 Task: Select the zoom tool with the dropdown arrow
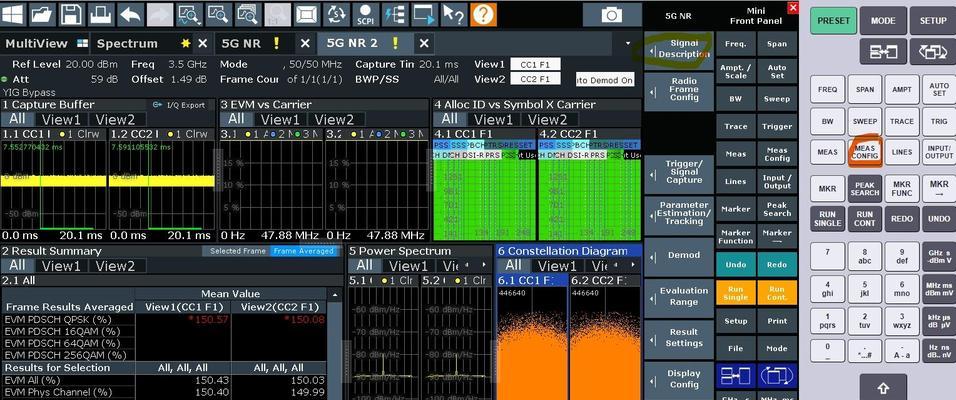pyautogui.click(x=190, y=14)
